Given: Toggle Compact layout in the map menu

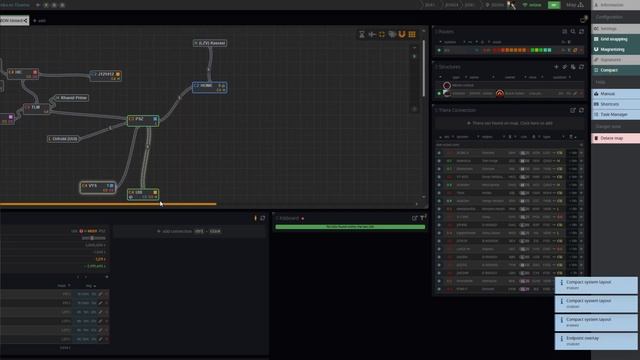Looking at the screenshot, I should [616, 70].
